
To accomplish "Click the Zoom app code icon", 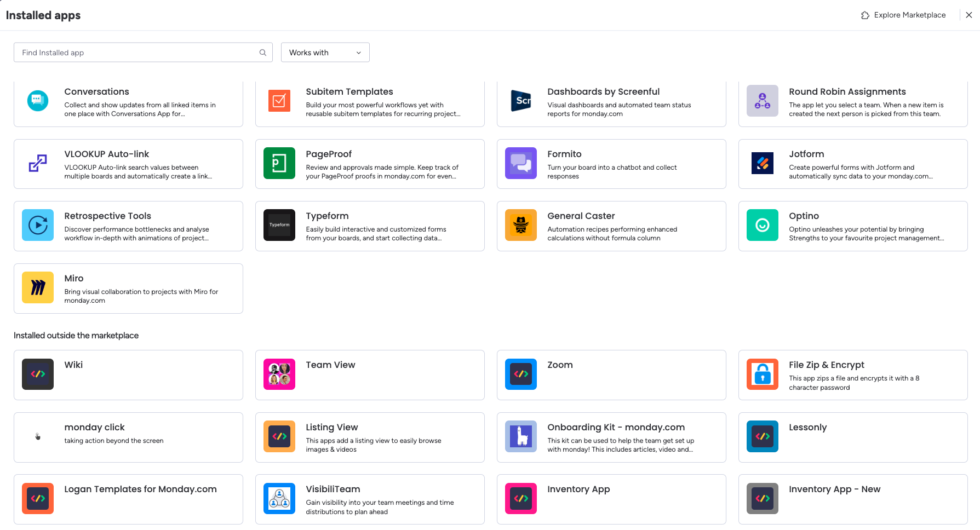I will click(521, 374).
